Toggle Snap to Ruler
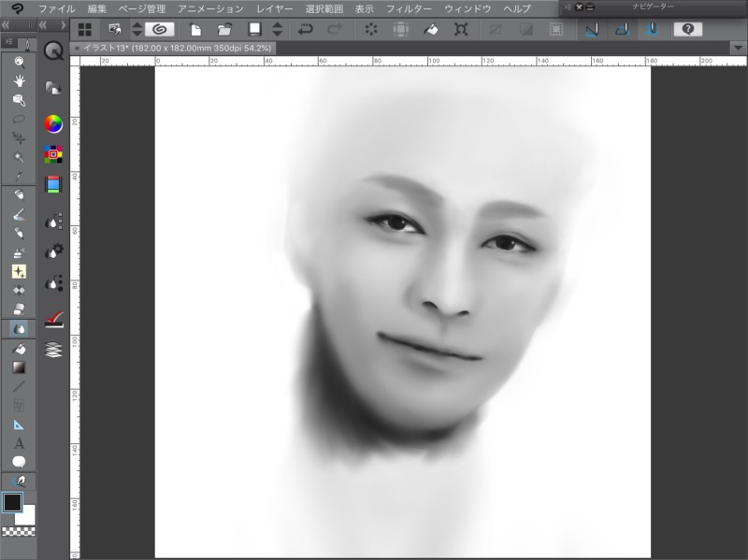The height and width of the screenshot is (560, 748). click(x=592, y=30)
